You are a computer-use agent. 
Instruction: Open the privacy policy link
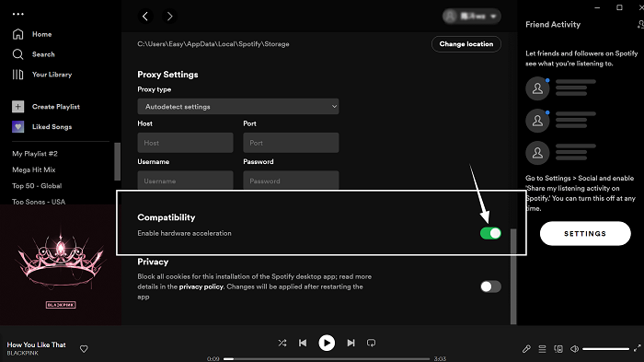201,286
